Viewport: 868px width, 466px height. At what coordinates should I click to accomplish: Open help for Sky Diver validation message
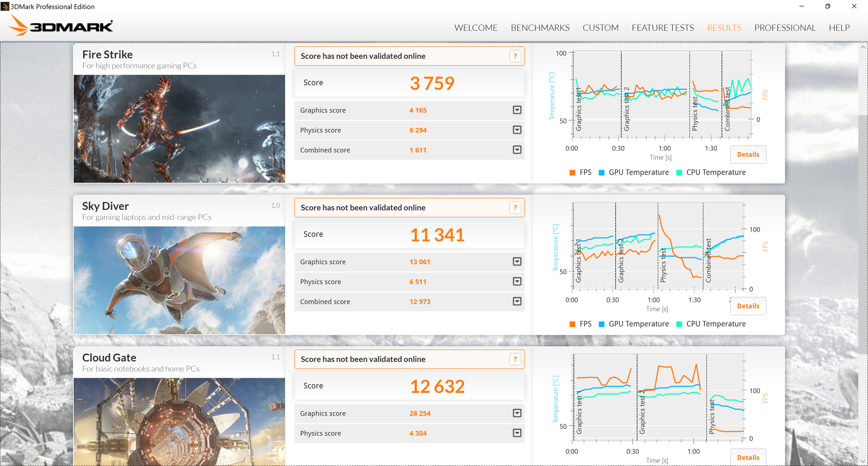[515, 208]
